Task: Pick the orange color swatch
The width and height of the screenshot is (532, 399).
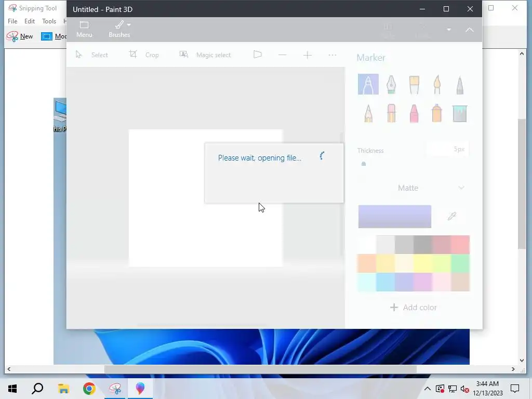Action: [366, 263]
